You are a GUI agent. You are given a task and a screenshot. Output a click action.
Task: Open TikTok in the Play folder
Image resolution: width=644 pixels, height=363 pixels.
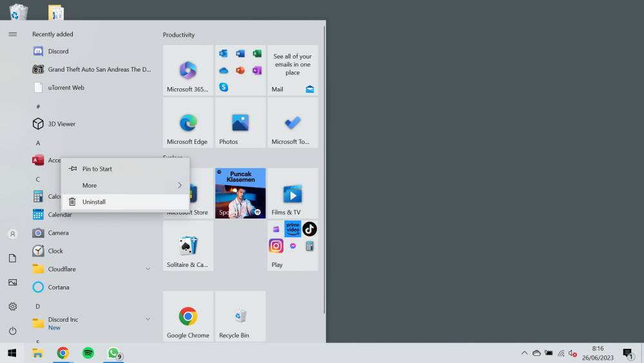pos(310,229)
